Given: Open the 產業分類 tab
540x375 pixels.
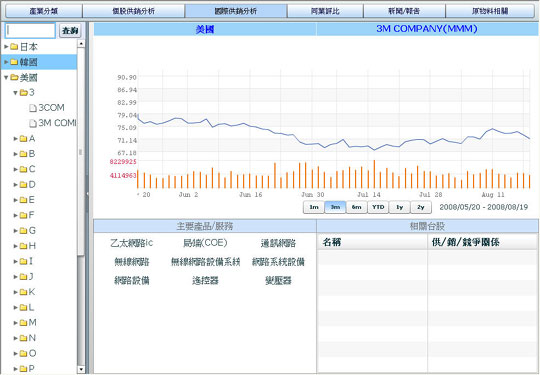Looking at the screenshot, I should click(44, 11).
